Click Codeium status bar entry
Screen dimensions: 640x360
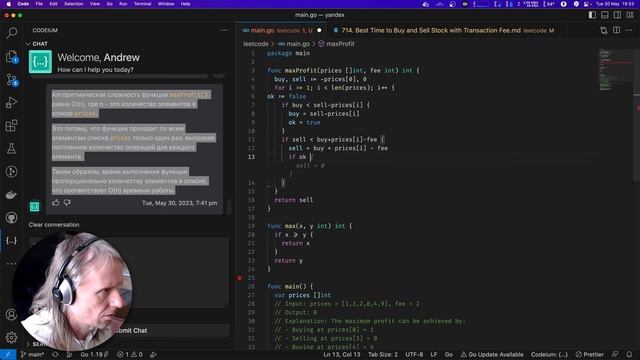[549, 355]
